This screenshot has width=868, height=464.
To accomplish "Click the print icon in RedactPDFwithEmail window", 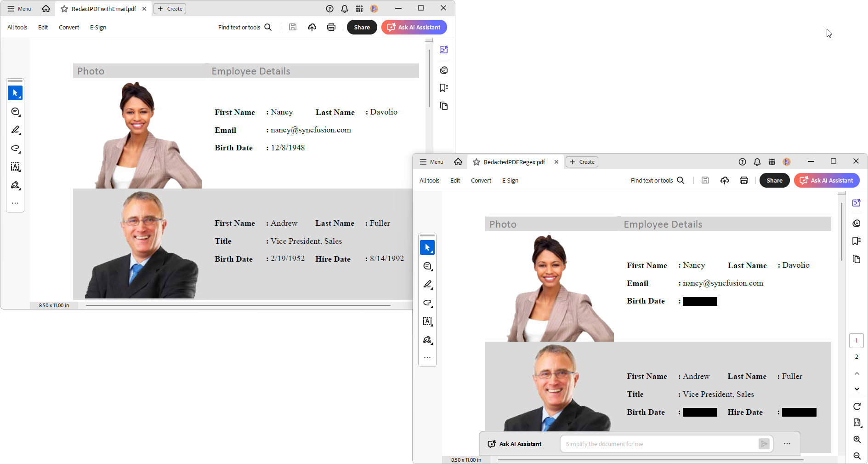I will point(331,27).
